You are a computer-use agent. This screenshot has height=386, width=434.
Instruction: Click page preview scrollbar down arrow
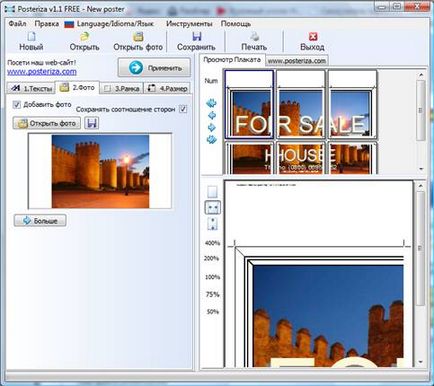[420, 362]
